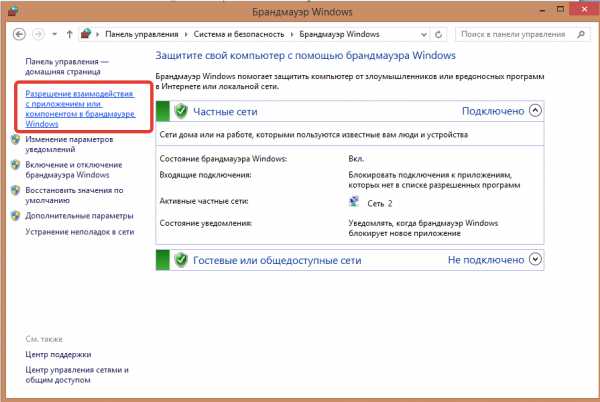The image size is (600, 402).
Task: Open recent locations dropdown arrow
Action: pos(55,34)
